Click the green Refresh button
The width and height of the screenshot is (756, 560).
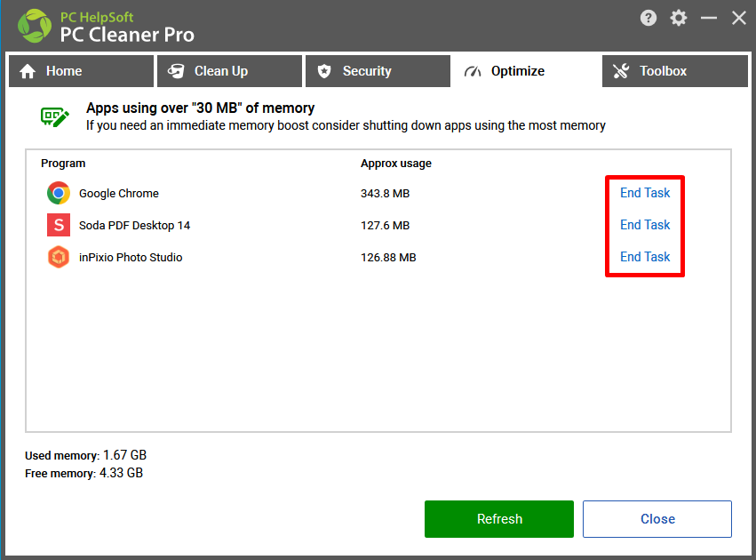point(499,519)
